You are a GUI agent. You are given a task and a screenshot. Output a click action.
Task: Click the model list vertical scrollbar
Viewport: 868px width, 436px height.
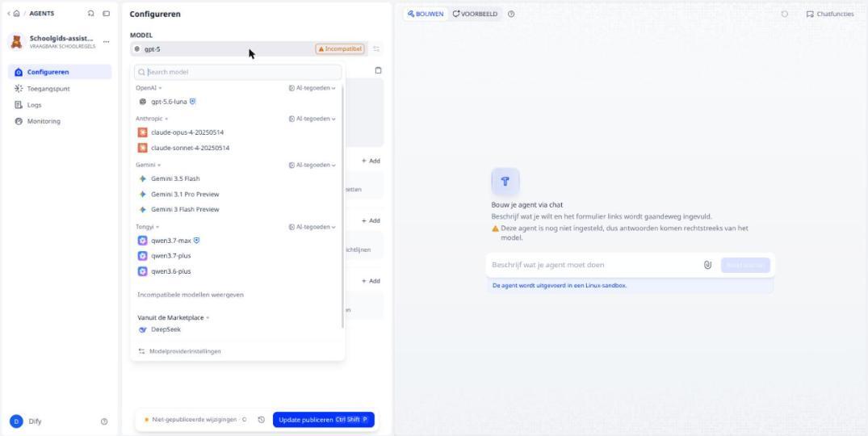342,205
